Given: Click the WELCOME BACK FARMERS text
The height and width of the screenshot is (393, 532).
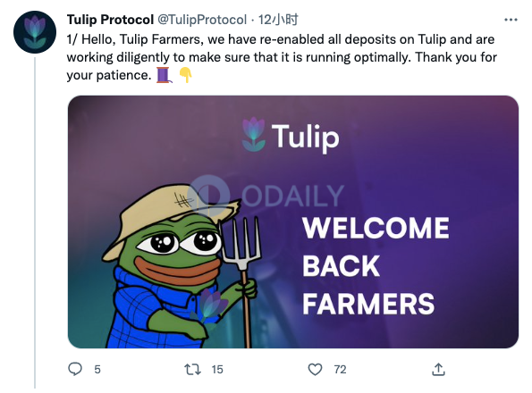Looking at the screenshot, I should click(376, 266).
